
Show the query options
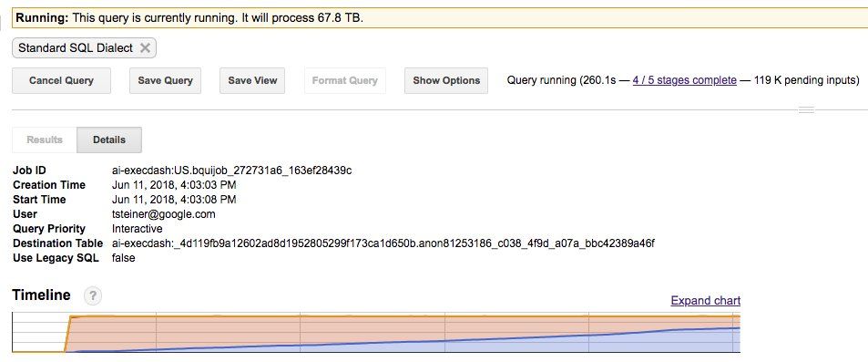click(x=446, y=80)
